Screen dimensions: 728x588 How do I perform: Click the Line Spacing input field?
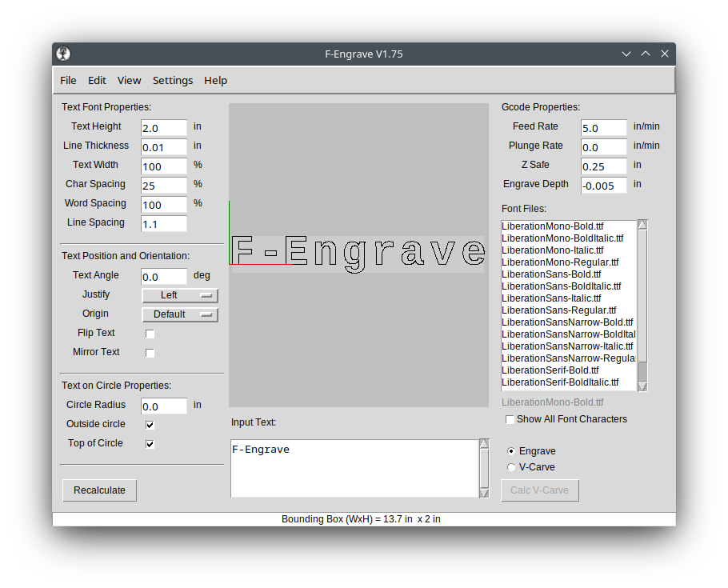point(164,224)
